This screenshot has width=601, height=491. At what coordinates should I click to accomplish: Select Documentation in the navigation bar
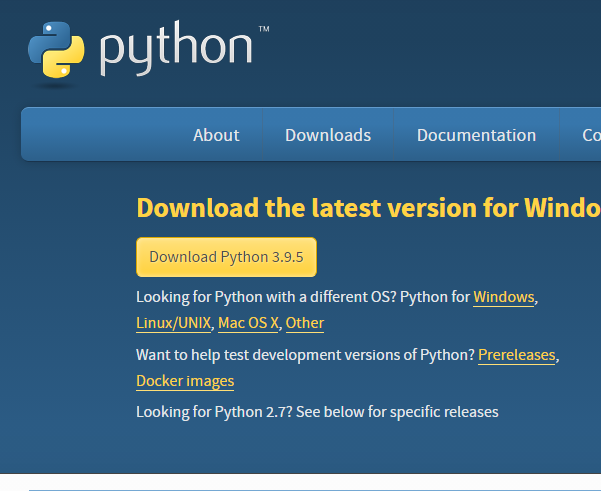(476, 135)
